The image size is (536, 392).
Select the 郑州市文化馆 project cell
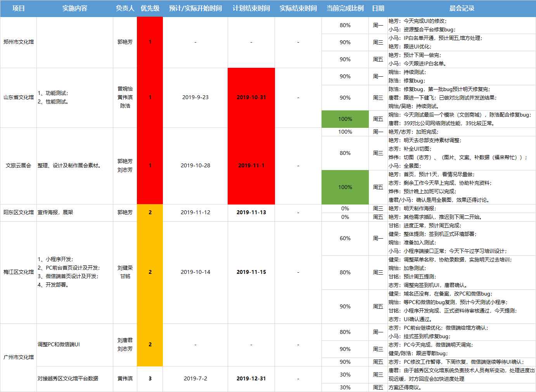click(18, 42)
